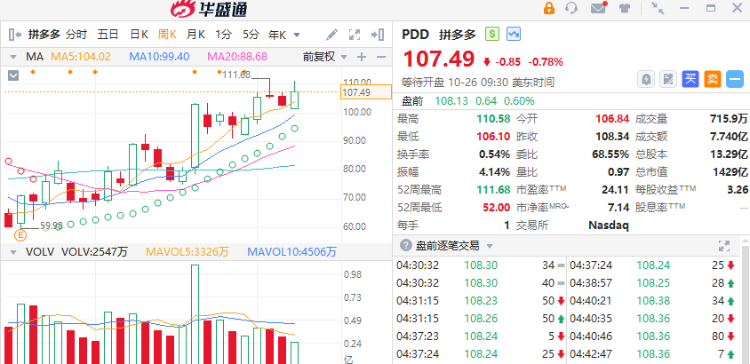This screenshot has height=364, width=750.
Task: Set a price alert bell
Action: click(646, 79)
